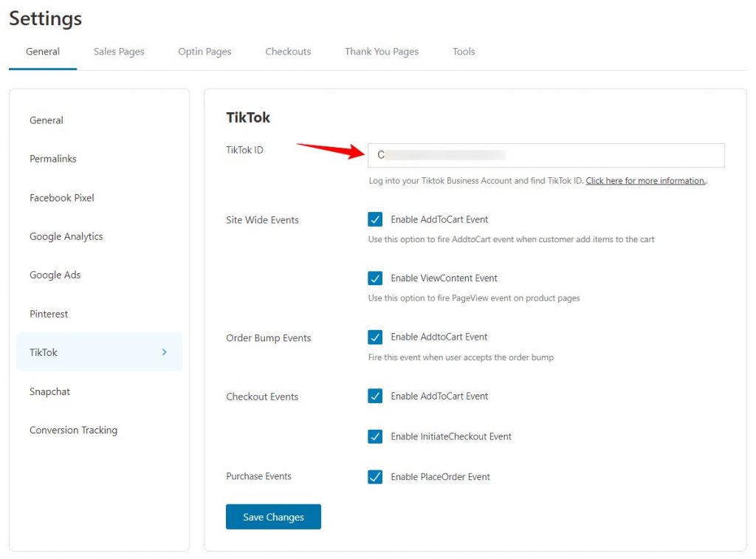Image resolution: width=756 pixels, height=559 pixels.
Task: Click the 'Enable PlaceOrder Event' label text
Action: coord(440,477)
